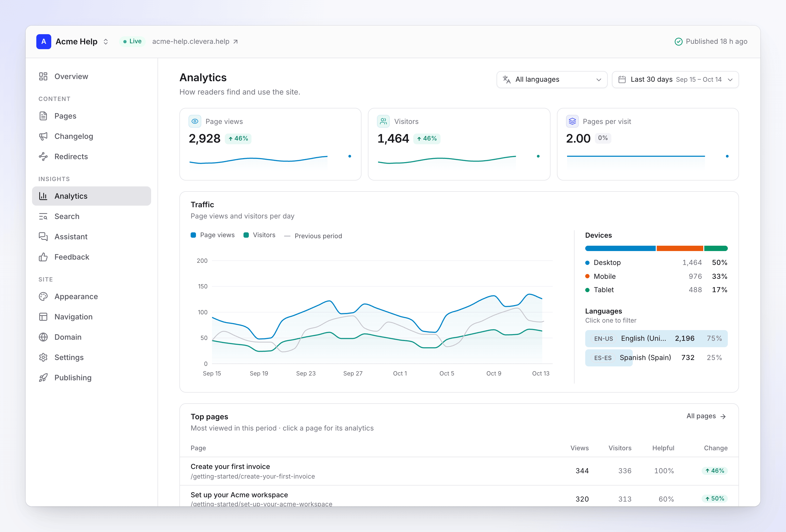786x532 pixels.
Task: Open the acme-help.clevera.help link
Action: pyautogui.click(x=195, y=42)
